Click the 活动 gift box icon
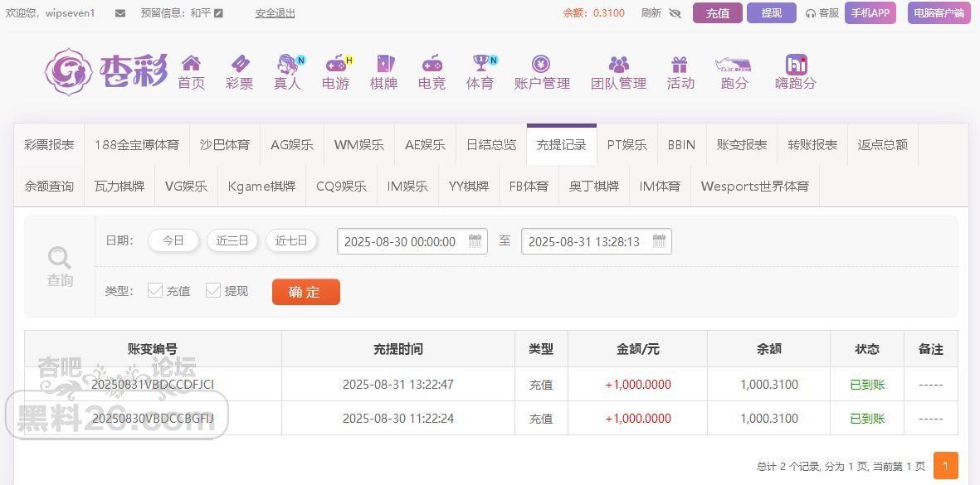This screenshot has height=485, width=980. tap(680, 64)
